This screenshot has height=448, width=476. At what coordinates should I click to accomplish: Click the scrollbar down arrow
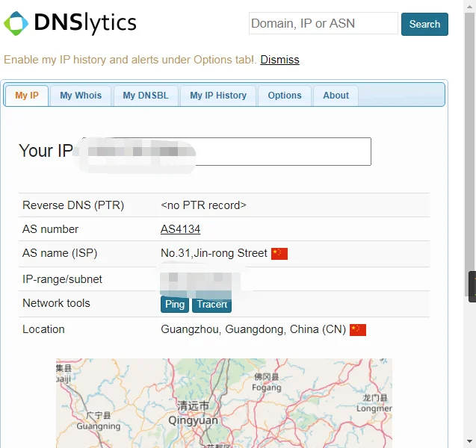[x=469, y=441]
